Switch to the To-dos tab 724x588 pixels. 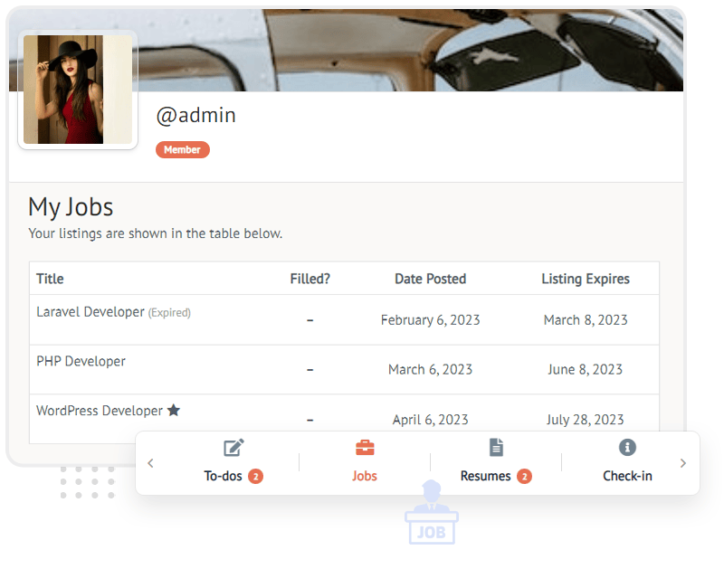tap(223, 476)
